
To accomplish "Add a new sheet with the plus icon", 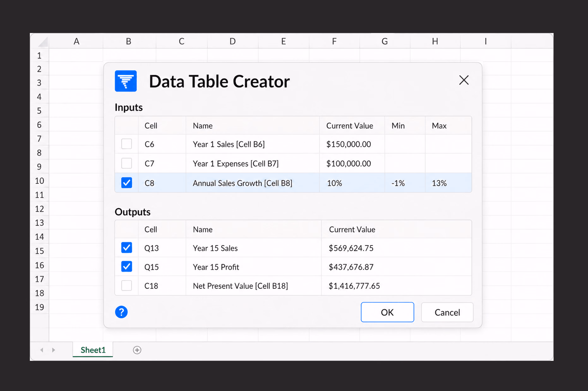I will click(137, 350).
